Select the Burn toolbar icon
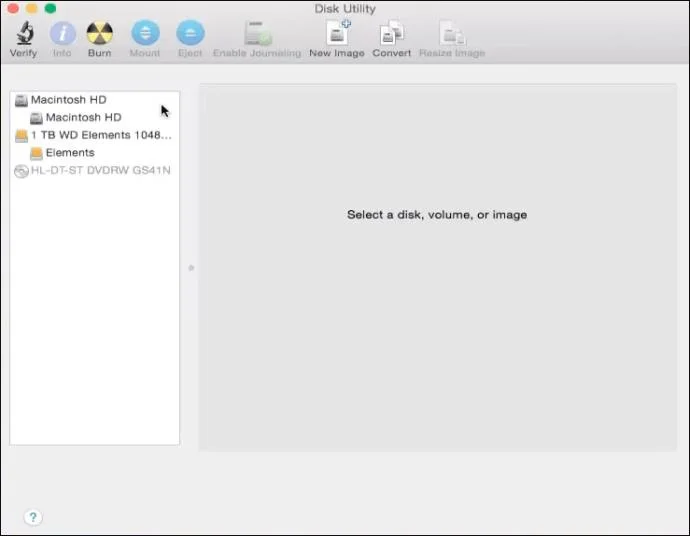Image resolution: width=690 pixels, height=536 pixels. pos(99,33)
